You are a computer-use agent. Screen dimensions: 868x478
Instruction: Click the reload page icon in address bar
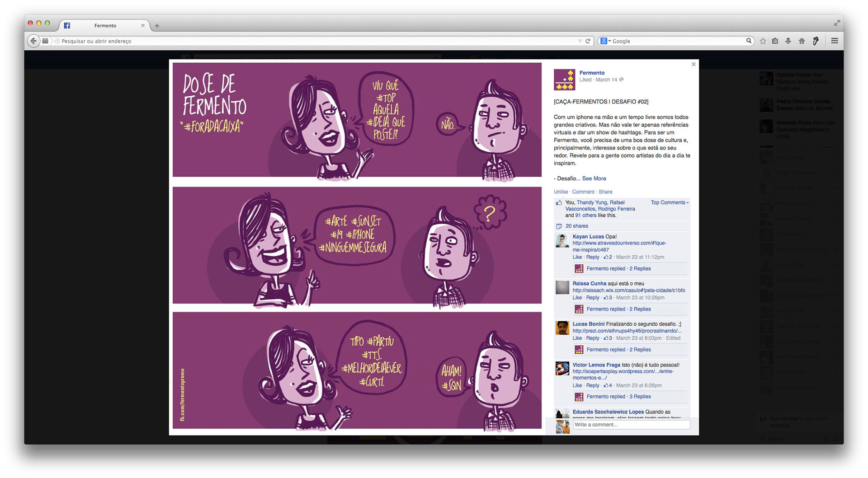(588, 41)
